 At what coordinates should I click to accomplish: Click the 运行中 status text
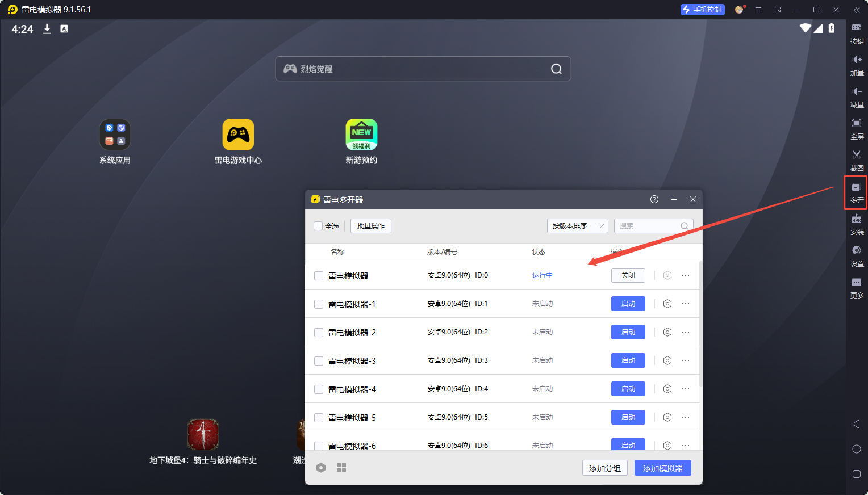tap(542, 275)
